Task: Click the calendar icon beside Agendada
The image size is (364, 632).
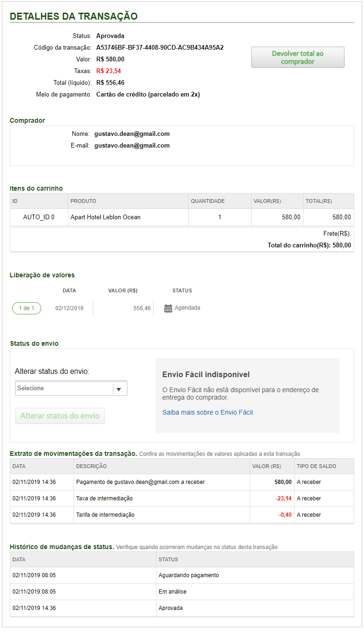Action: (x=168, y=308)
